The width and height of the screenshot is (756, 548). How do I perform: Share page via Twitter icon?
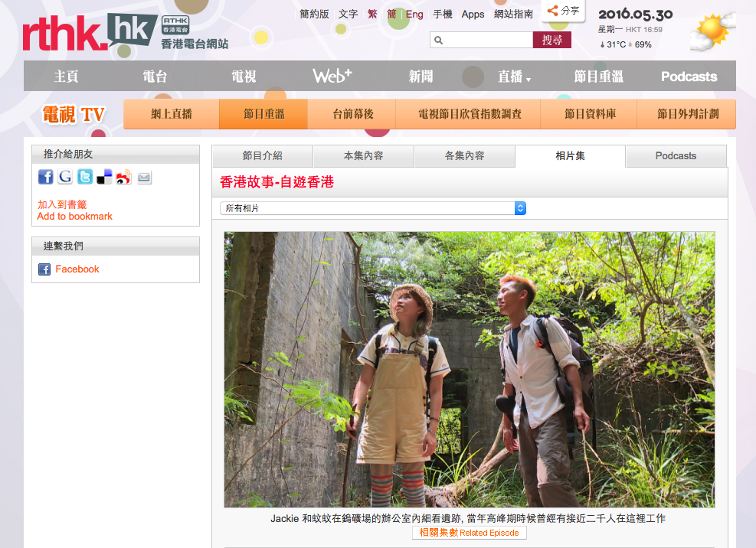(85, 177)
